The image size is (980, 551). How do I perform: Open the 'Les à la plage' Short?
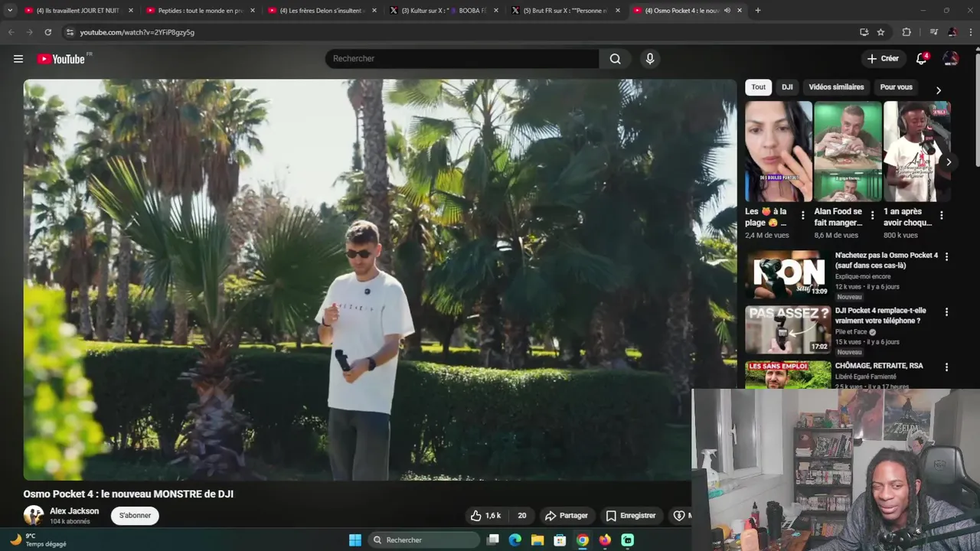click(x=779, y=152)
